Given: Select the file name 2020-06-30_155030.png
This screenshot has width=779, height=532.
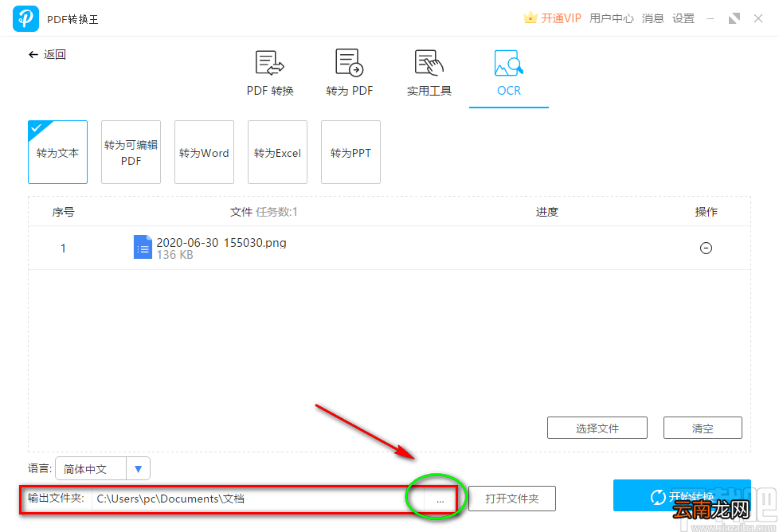Looking at the screenshot, I should click(221, 242).
